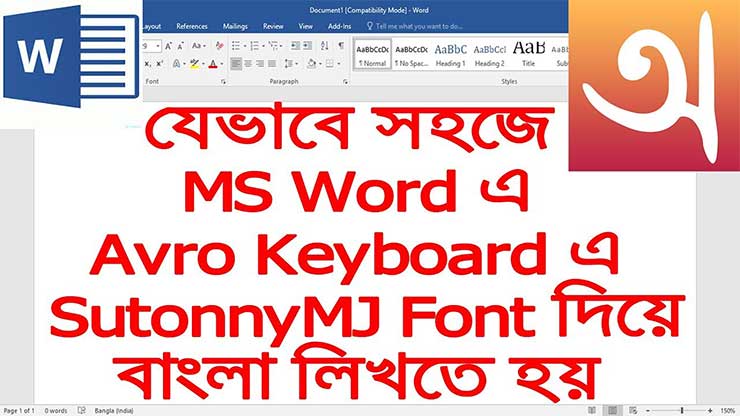This screenshot has height=416, width=740.
Task: Apply a multilevel list
Action: tap(273, 46)
